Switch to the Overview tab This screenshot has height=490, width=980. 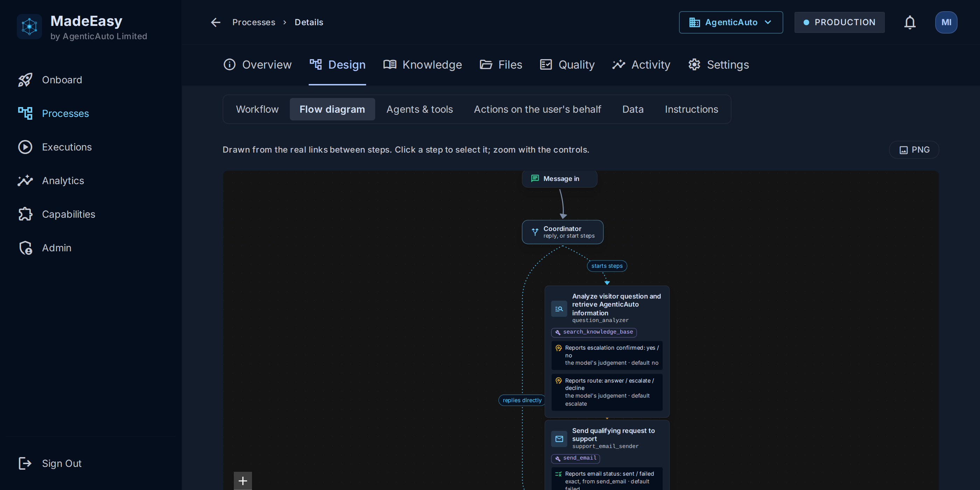[258, 65]
